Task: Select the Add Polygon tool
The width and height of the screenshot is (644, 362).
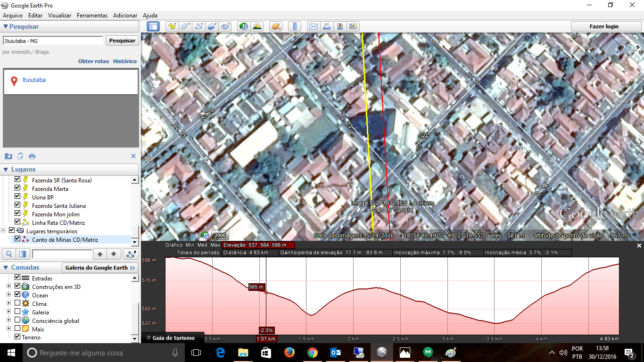Action: coord(185,26)
